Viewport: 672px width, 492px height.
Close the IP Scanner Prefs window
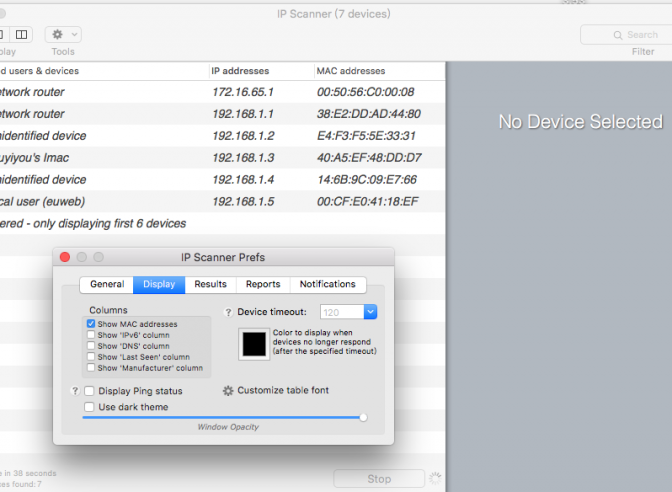(65, 257)
